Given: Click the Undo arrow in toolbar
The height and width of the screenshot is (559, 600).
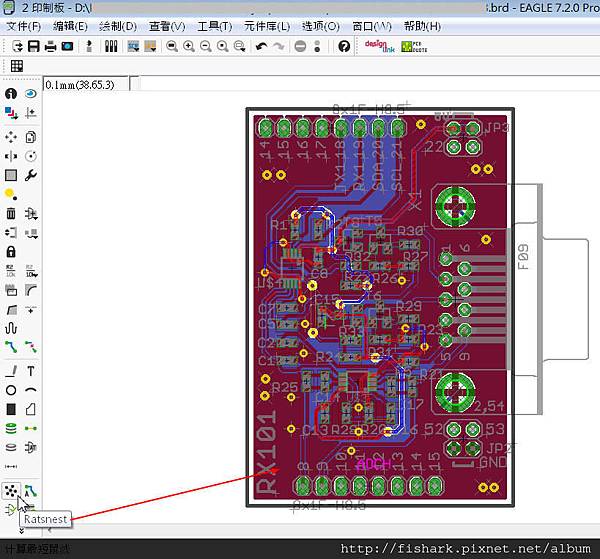Looking at the screenshot, I should coord(261,46).
